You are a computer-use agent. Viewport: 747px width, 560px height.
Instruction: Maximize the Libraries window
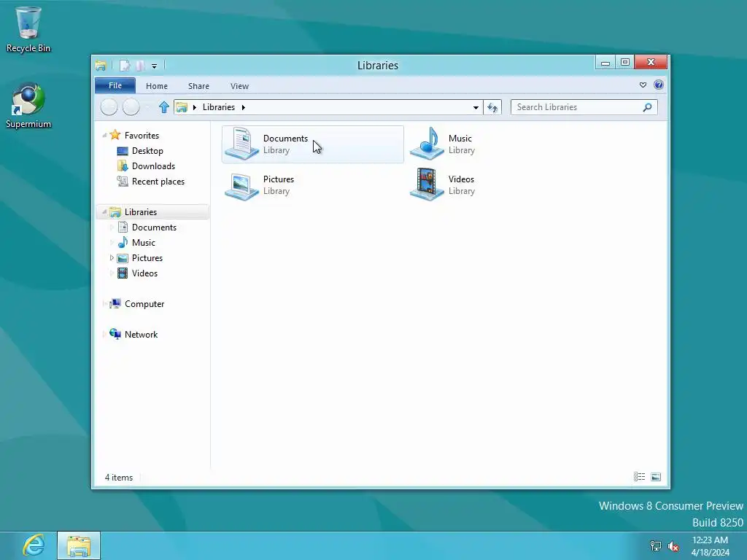click(625, 63)
